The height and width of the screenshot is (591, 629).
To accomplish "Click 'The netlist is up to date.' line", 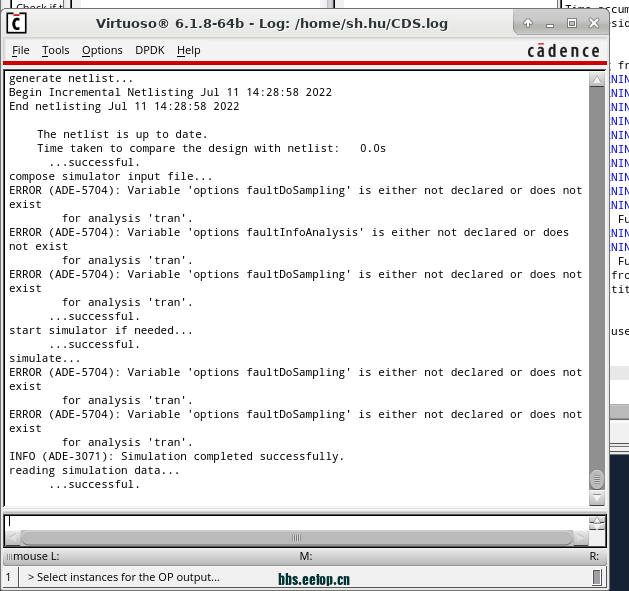I will tap(122, 134).
